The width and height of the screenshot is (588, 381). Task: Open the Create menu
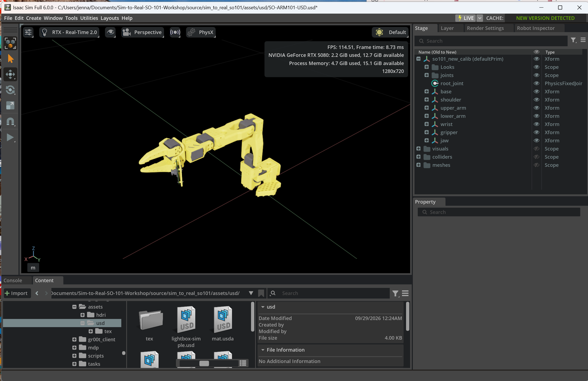click(x=34, y=18)
